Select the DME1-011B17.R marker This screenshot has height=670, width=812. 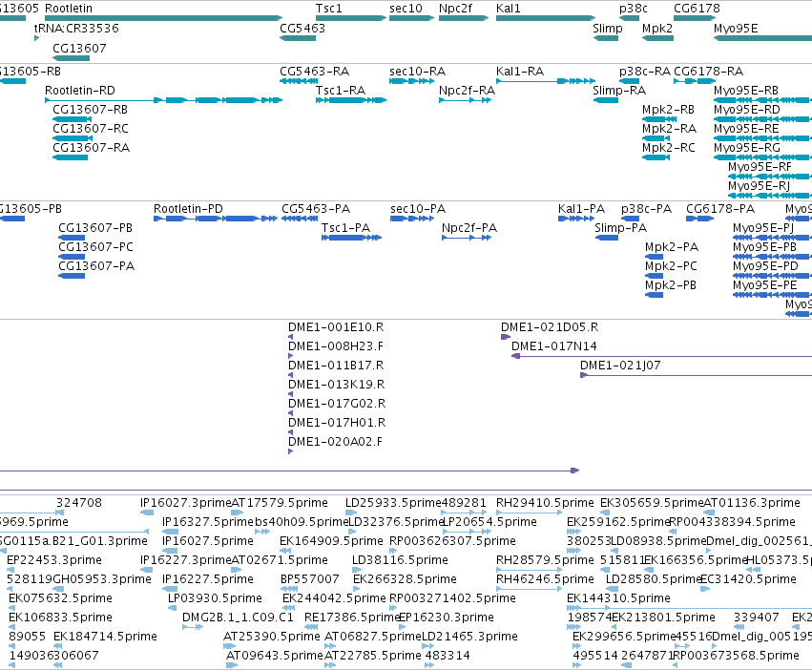[x=290, y=375]
